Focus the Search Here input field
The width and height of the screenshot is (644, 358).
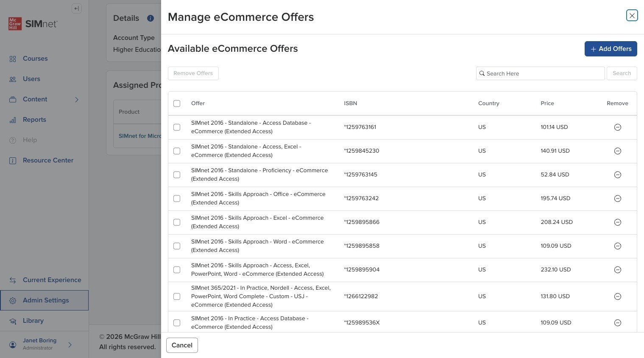point(540,73)
